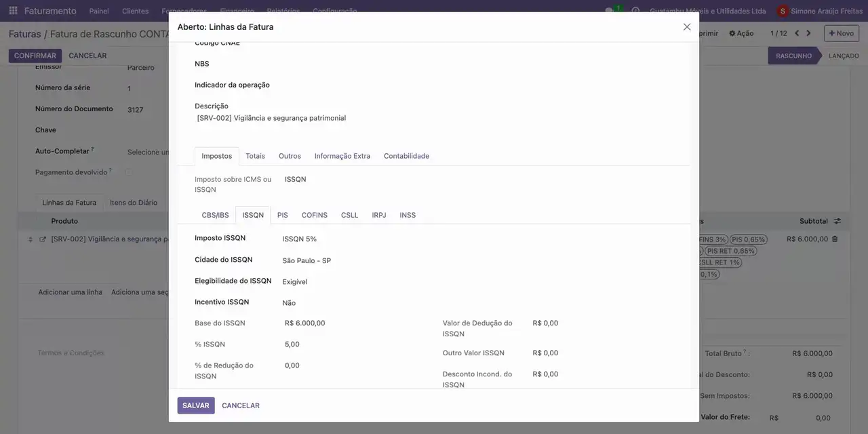This screenshot has width=868, height=434.
Task: Click RASCUNHO status stage
Action: [793, 56]
